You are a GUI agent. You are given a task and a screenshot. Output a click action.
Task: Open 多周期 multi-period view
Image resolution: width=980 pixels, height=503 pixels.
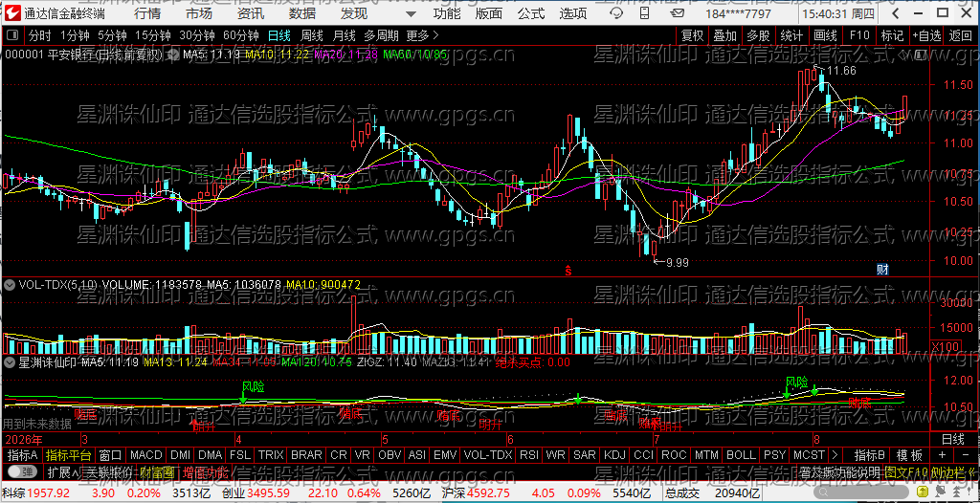[x=381, y=36]
